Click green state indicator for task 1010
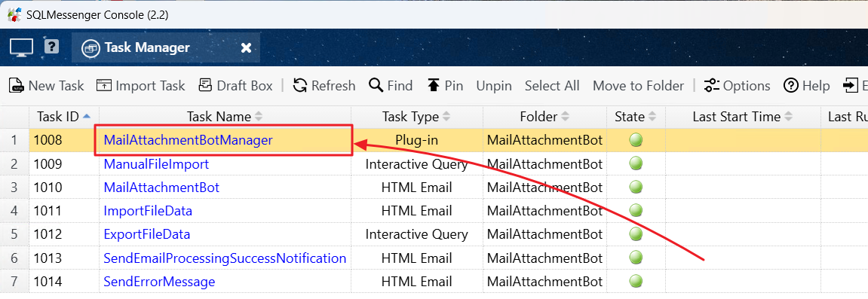868x299 pixels. [636, 188]
